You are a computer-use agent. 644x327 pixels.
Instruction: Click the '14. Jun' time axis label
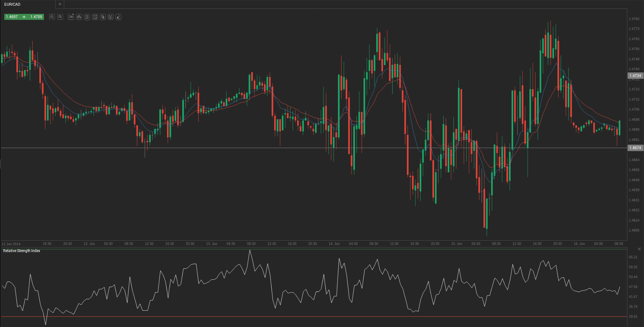point(334,244)
